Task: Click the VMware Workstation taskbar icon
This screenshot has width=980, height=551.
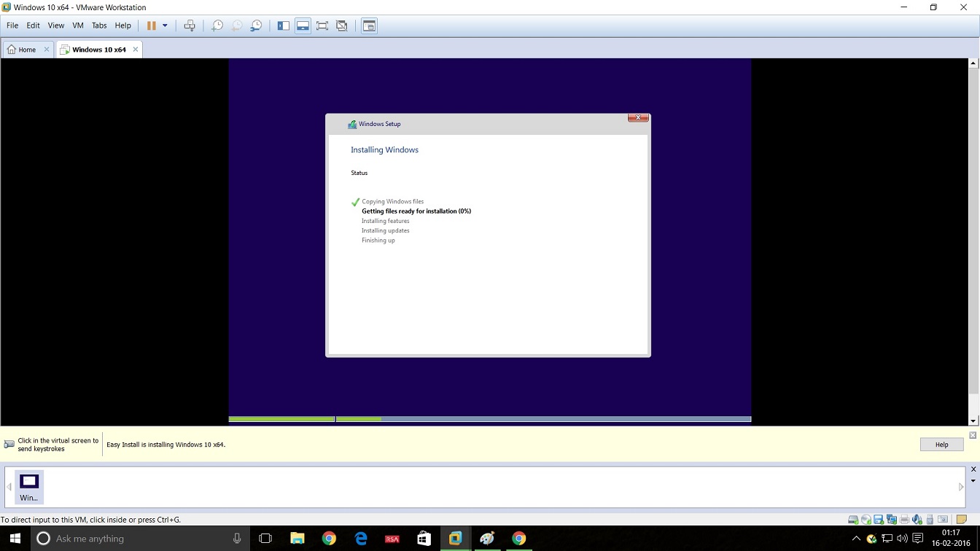Action: [x=456, y=539]
